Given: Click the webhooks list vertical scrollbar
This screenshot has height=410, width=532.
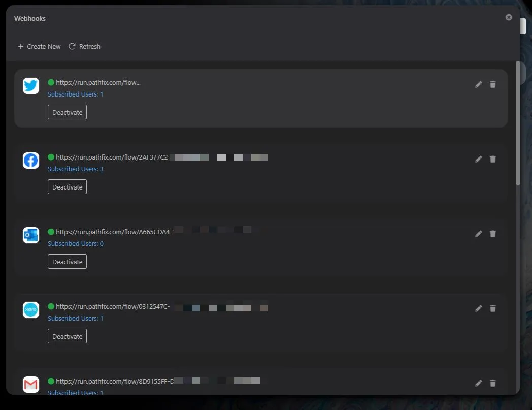Looking at the screenshot, I should point(518,123).
